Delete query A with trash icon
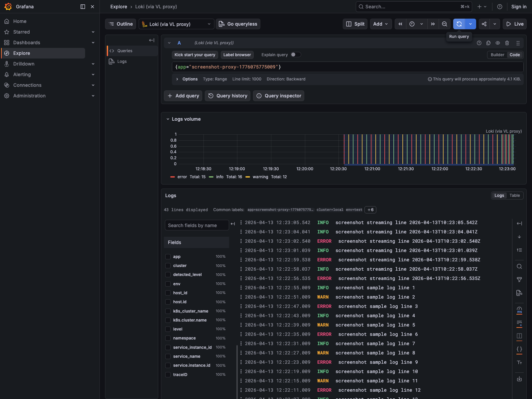The image size is (532, 399). [507, 43]
